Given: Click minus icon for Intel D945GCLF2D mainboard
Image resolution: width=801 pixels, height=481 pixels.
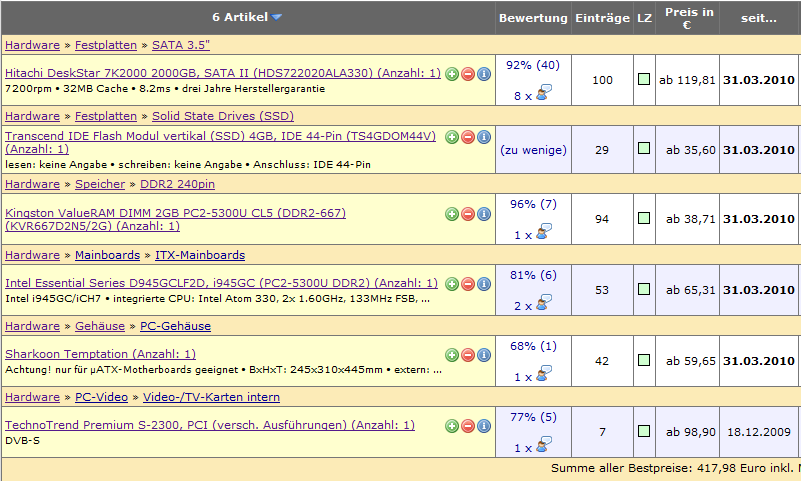Looking at the screenshot, I should pyautogui.click(x=468, y=284).
